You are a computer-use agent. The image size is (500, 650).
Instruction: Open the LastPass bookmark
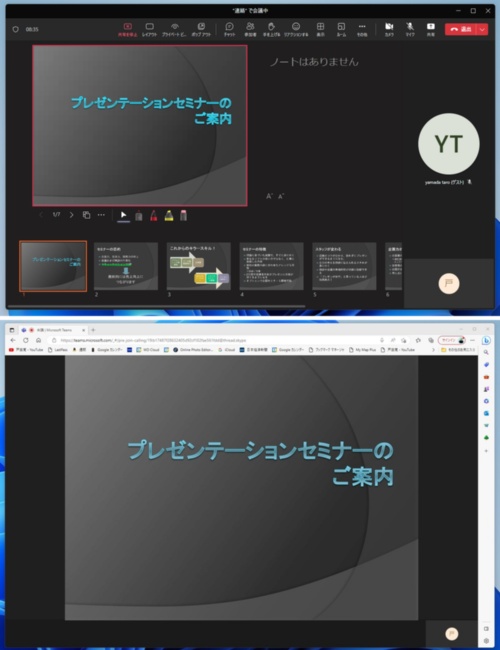pyautogui.click(x=58, y=350)
